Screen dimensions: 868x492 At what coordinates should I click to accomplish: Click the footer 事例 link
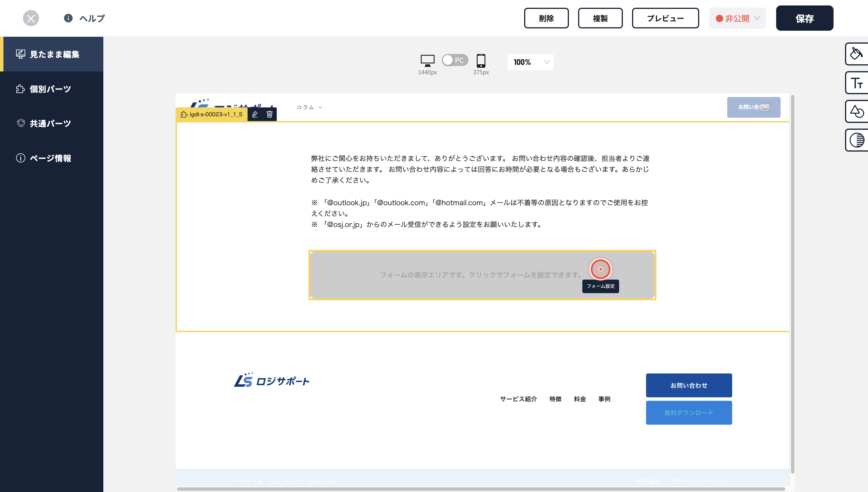point(604,399)
